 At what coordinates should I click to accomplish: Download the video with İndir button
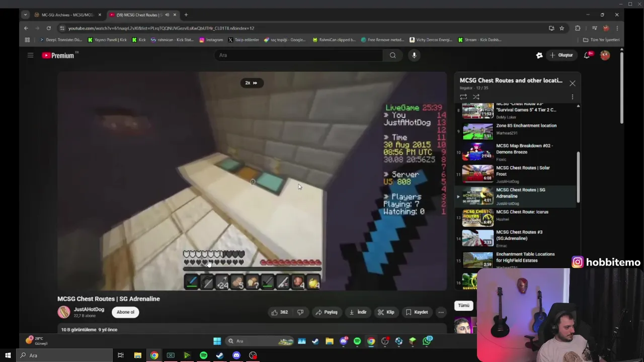[358, 312]
